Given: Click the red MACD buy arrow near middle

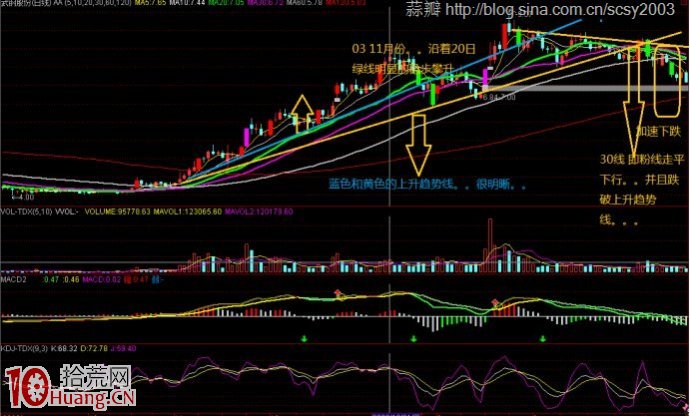Looking at the screenshot, I should coord(338,293).
